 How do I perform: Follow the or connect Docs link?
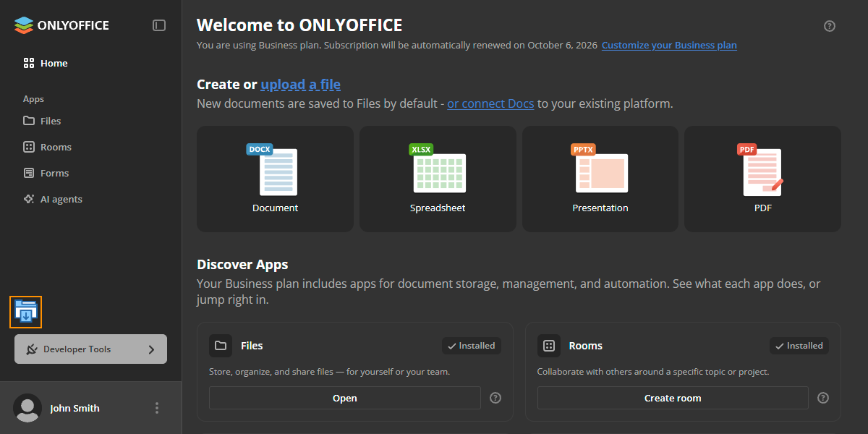click(x=490, y=103)
